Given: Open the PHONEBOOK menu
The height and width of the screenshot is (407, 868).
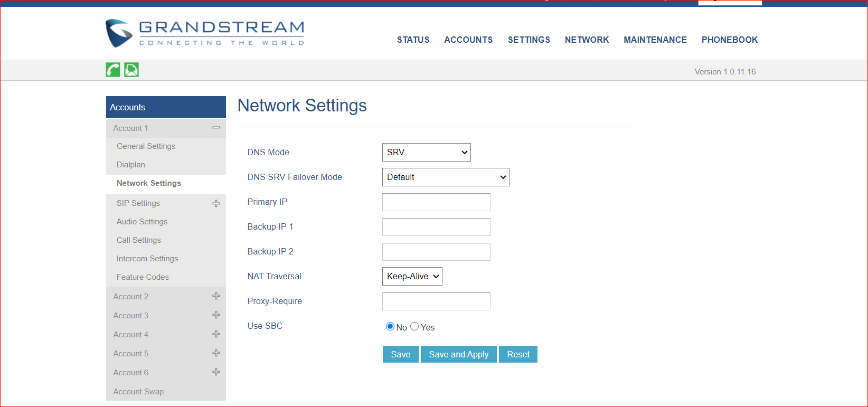Looking at the screenshot, I should coord(730,40).
